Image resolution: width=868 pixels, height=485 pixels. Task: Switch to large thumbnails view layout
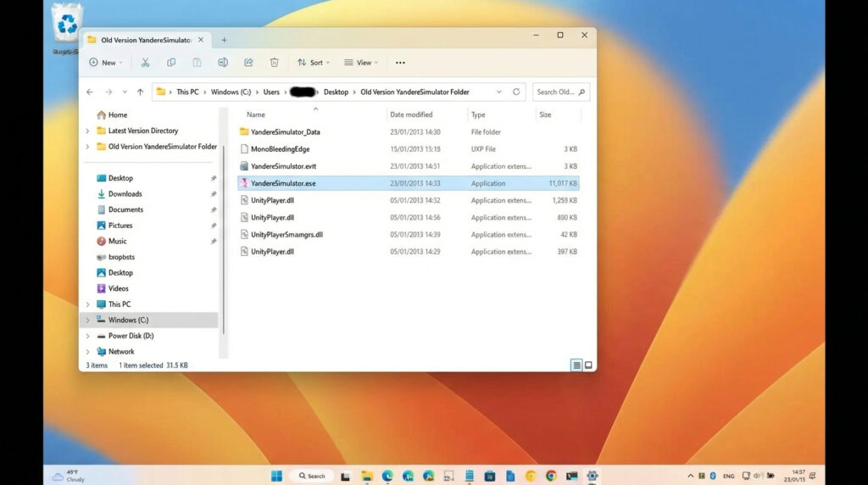(588, 365)
